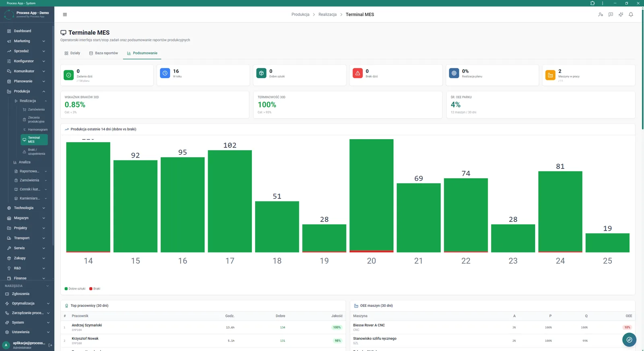Expand the Projekty menu
644x351 pixels.
click(27, 228)
